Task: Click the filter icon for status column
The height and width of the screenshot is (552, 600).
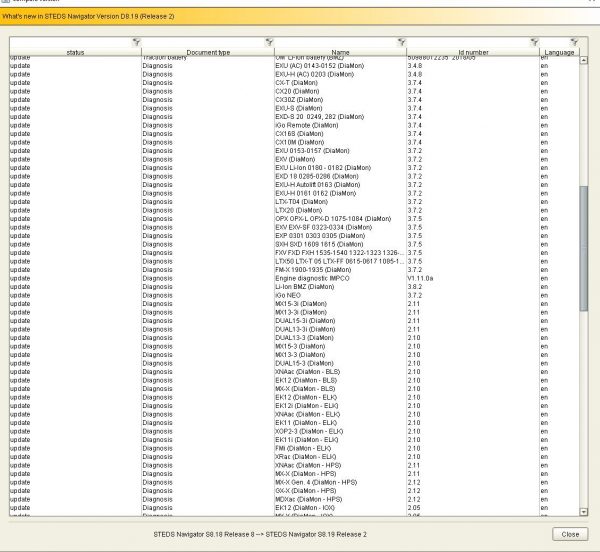Action: point(136,42)
